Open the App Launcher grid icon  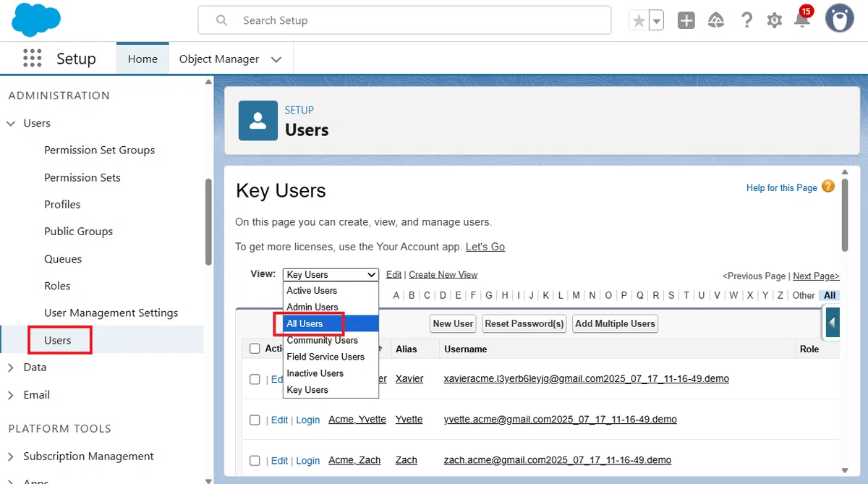[x=32, y=59]
